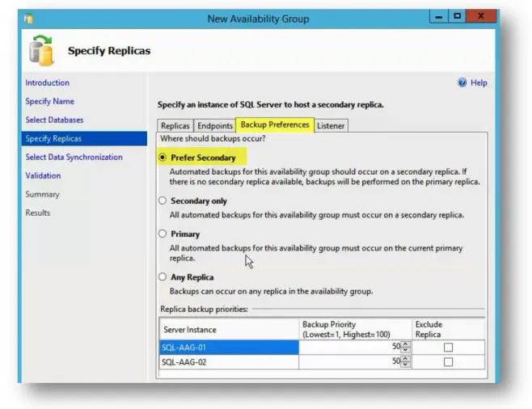Adjust the SQL-AAG-01 backup priority spinner
The height and width of the screenshot is (409, 532).
405,348
